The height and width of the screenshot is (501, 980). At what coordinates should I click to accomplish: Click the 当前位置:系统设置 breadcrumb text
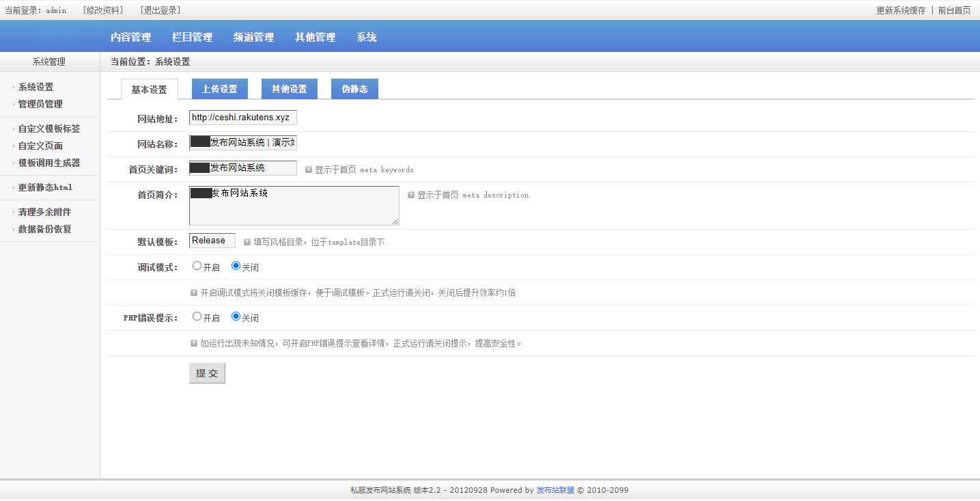point(150,62)
